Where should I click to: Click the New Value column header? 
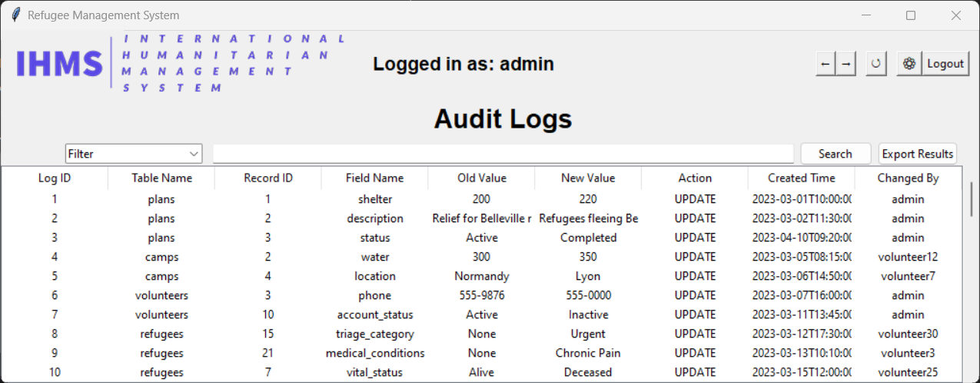coord(588,178)
